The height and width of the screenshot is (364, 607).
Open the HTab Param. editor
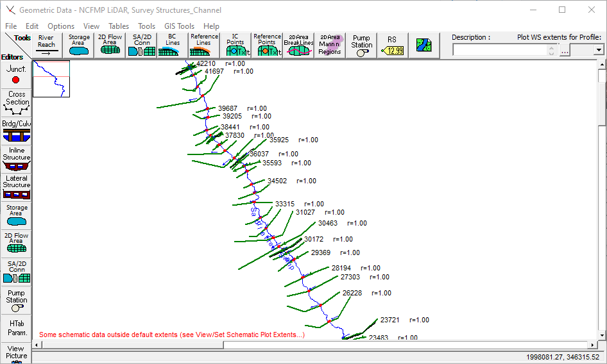coord(17,328)
